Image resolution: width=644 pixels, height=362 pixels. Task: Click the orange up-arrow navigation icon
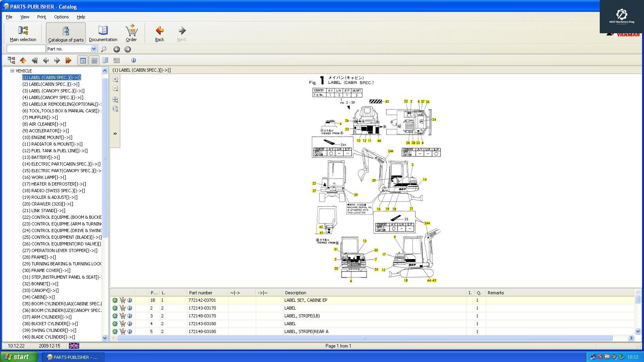pos(23,60)
